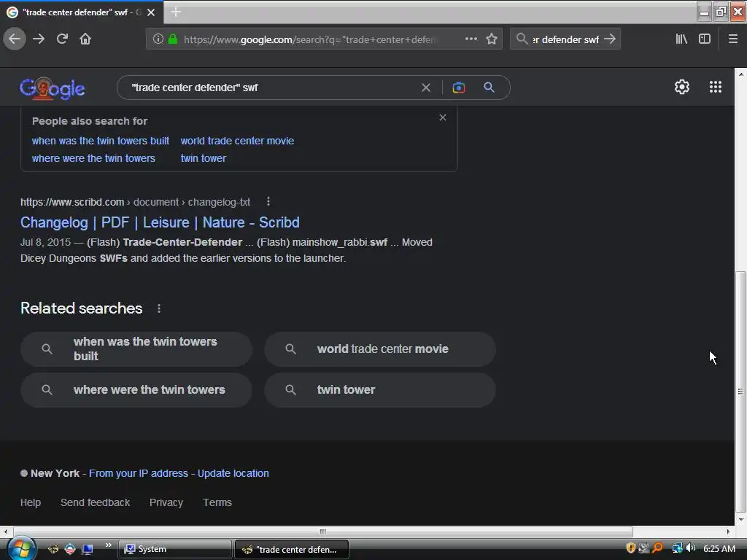The image size is (747, 560).
Task: Open the Firefox hamburger menu
Action: (733, 39)
